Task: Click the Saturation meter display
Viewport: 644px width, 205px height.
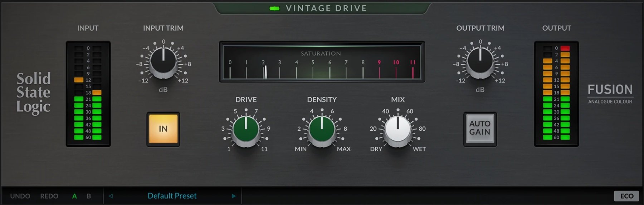Action: (322, 62)
